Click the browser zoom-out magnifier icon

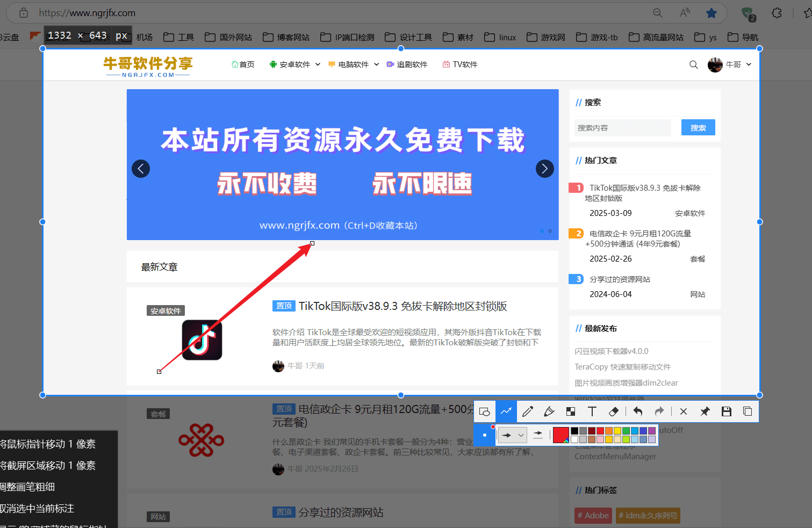[x=658, y=13]
